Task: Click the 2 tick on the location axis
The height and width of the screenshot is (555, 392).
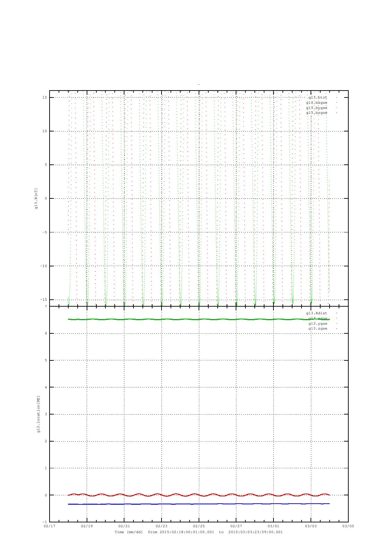Action: [46, 441]
